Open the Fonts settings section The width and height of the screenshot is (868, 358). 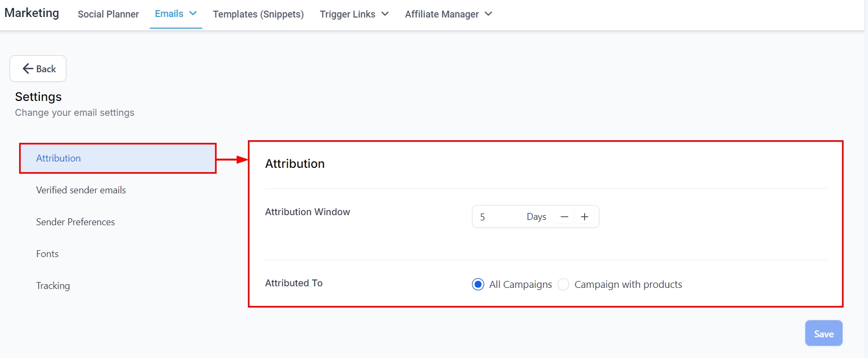(47, 254)
